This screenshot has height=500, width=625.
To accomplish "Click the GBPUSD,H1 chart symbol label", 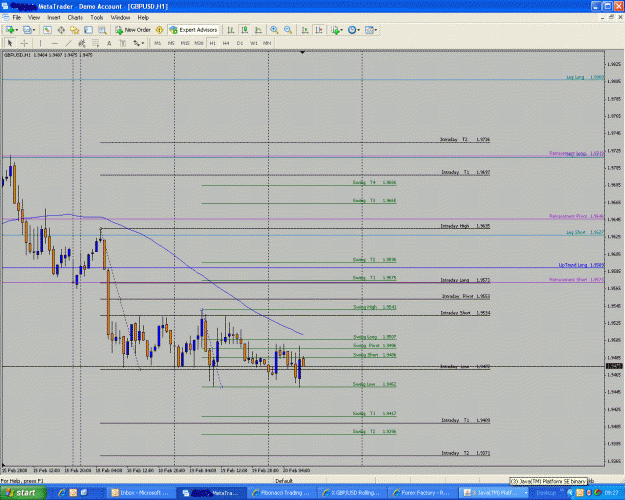I will (x=17, y=55).
